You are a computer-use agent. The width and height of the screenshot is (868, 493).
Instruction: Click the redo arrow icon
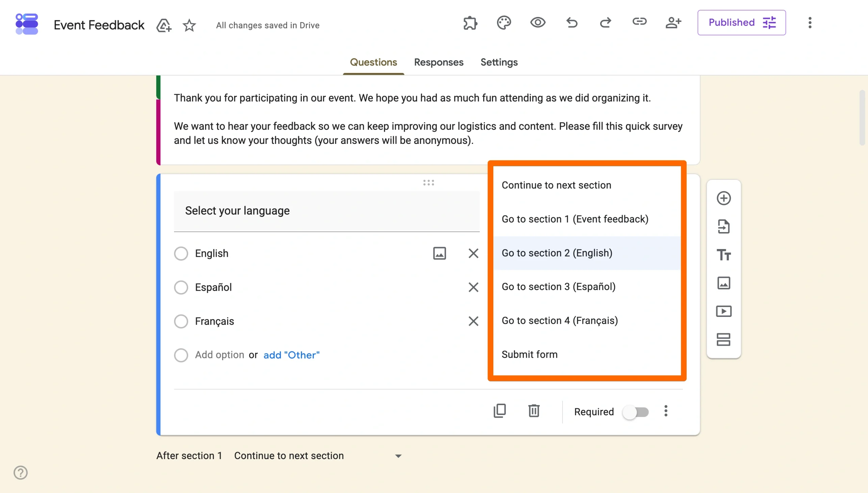point(606,23)
